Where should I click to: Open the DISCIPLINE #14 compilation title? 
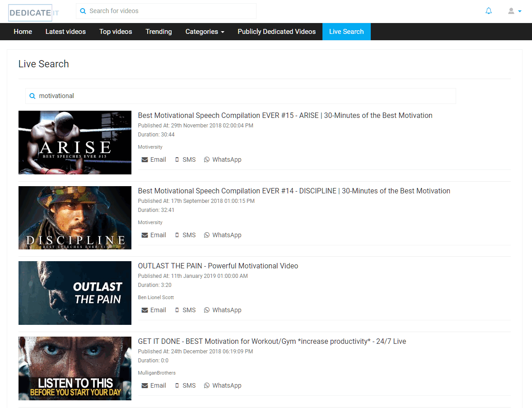(x=294, y=191)
